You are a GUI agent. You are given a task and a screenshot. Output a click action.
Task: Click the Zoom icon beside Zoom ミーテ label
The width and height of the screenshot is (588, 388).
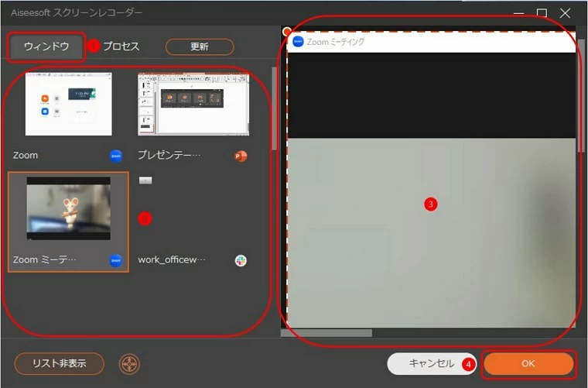pyautogui.click(x=116, y=260)
